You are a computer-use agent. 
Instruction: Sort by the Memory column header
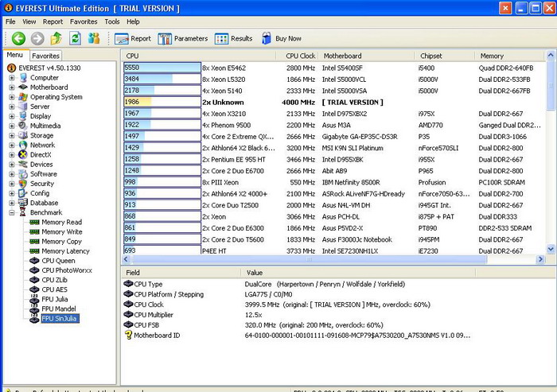click(509, 56)
